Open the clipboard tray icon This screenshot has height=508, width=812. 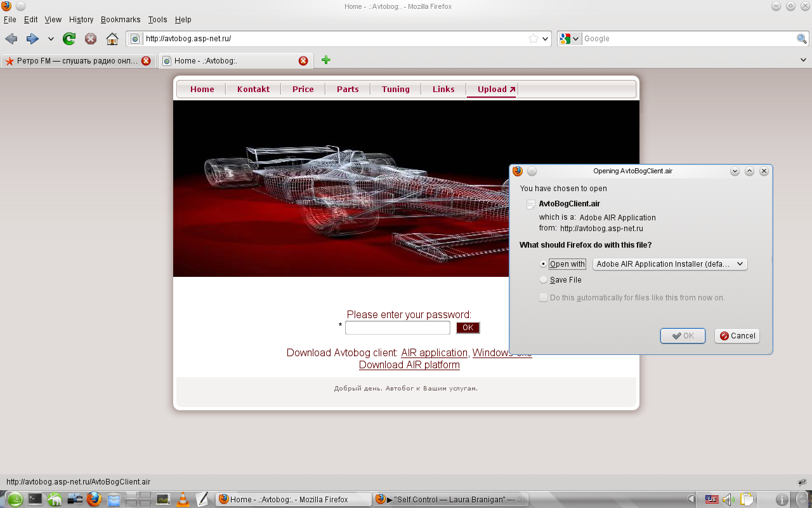click(747, 500)
